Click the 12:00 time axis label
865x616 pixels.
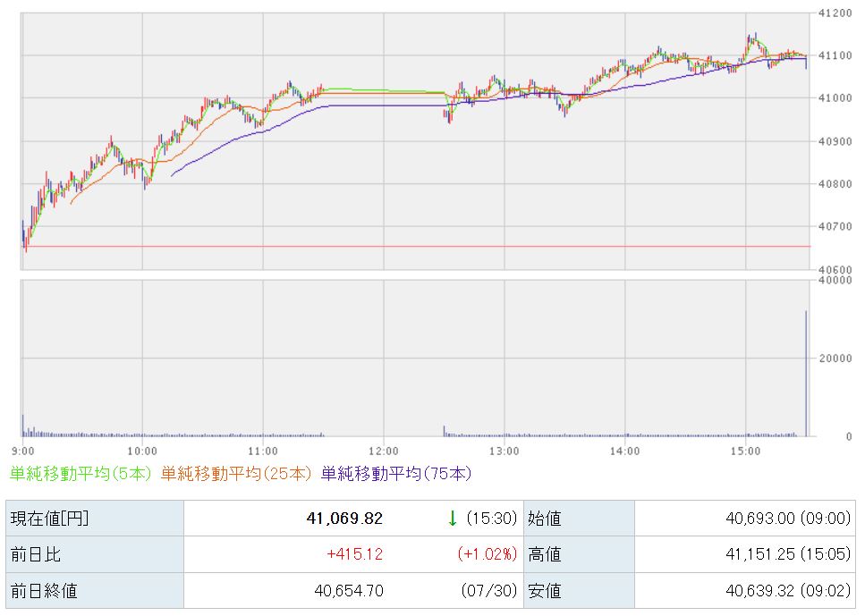[x=384, y=451]
